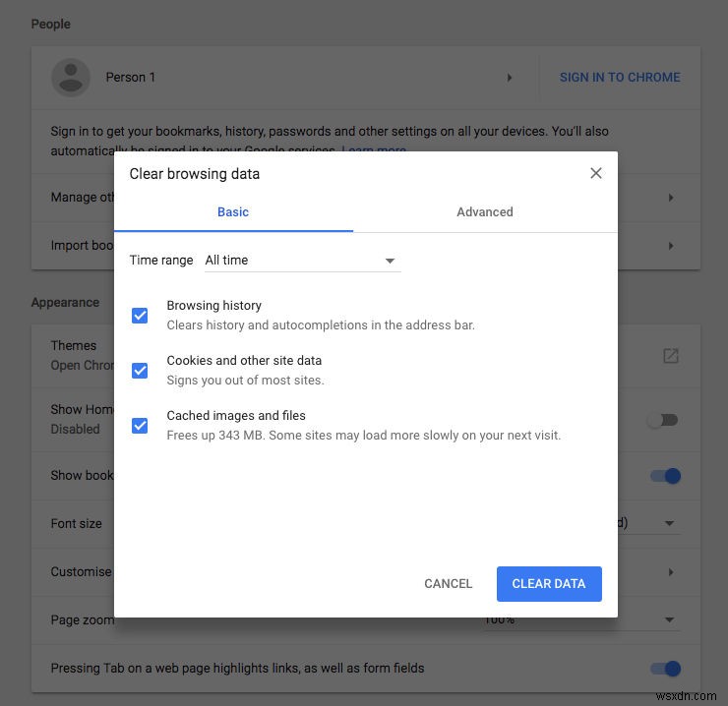Switch to the Advanced tab
Viewport: 728px width, 706px height.
(485, 212)
